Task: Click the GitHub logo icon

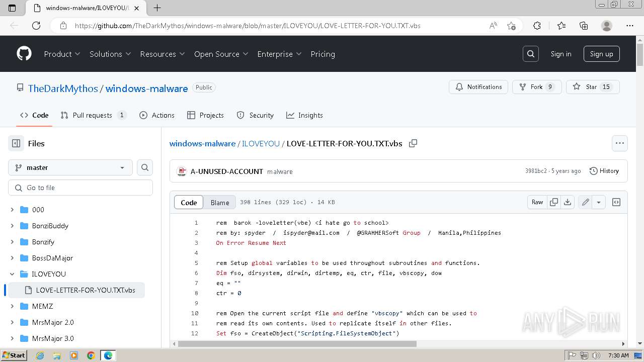Action: [x=24, y=54]
